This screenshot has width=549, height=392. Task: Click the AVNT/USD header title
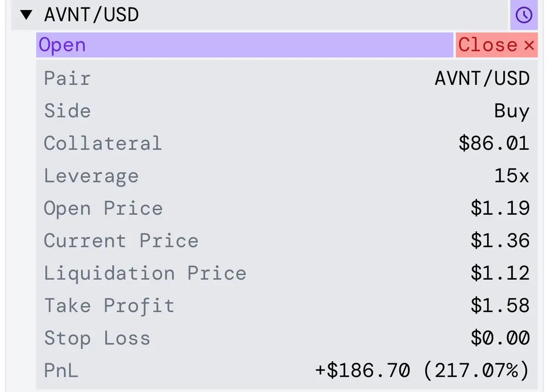point(92,15)
